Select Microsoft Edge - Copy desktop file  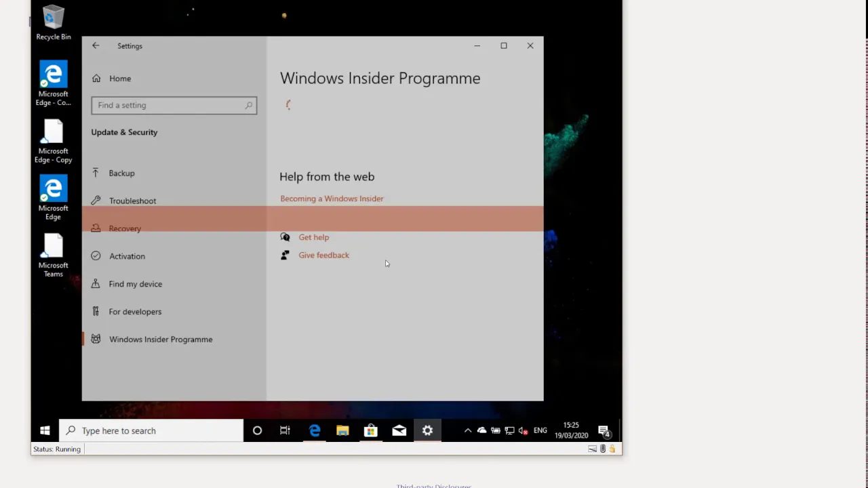tap(54, 141)
